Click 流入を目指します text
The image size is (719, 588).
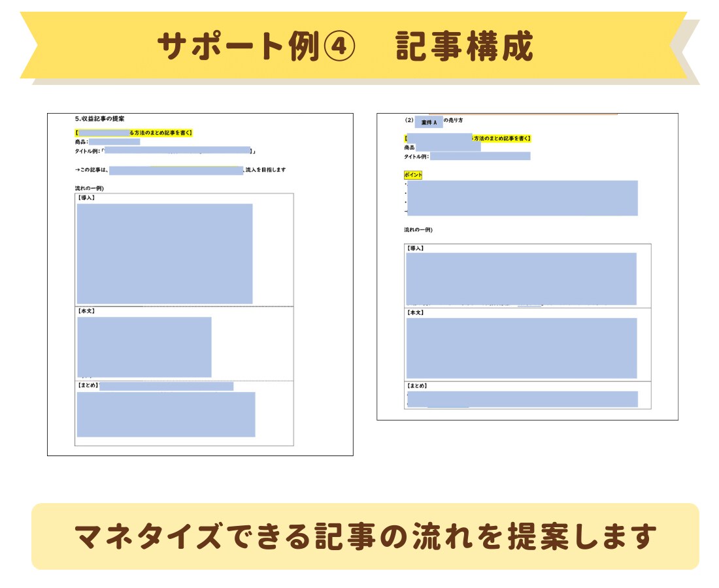(x=265, y=170)
